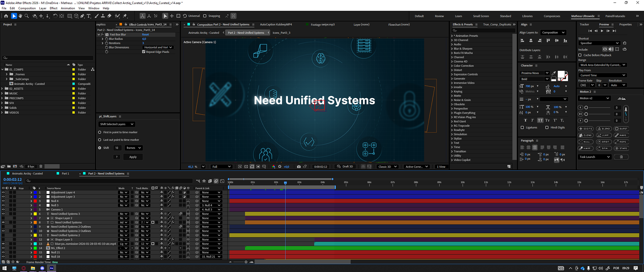Select the Rotation tool
Image resolution: width=644 pixels, height=272 pixels.
click(x=55, y=16)
